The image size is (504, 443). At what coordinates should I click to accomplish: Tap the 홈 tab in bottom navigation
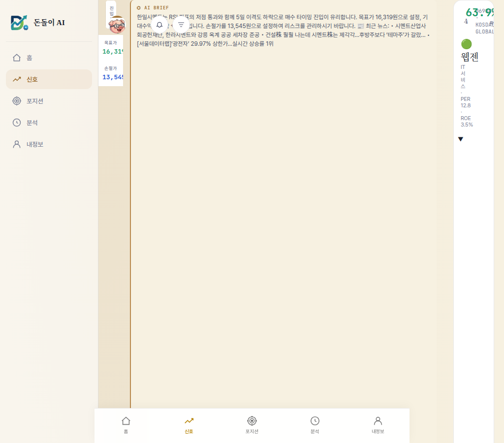[x=126, y=425]
